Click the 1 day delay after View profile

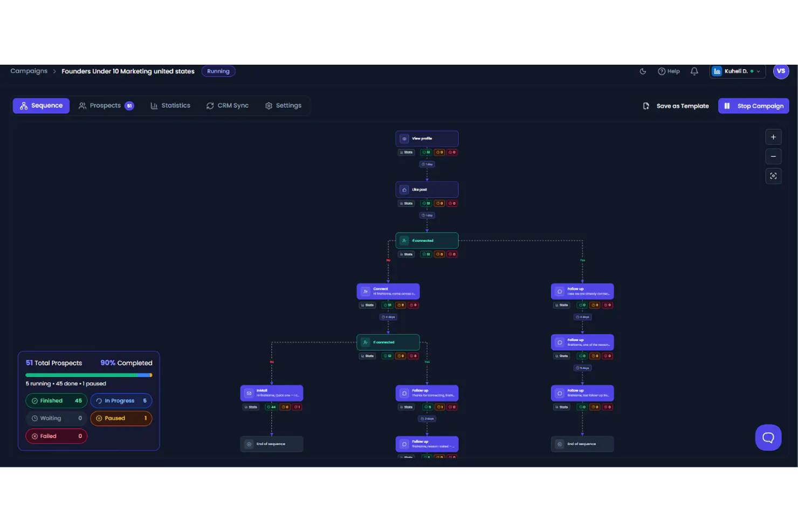tap(427, 164)
